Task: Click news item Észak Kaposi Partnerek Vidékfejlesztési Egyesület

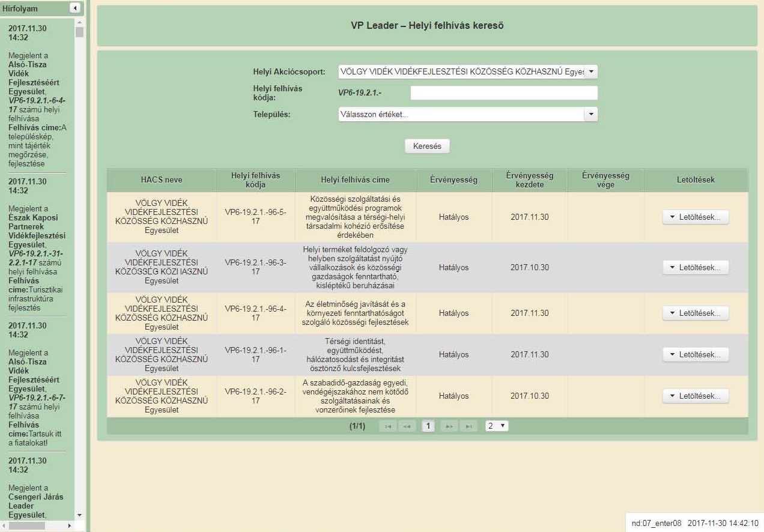Action: pyautogui.click(x=37, y=231)
